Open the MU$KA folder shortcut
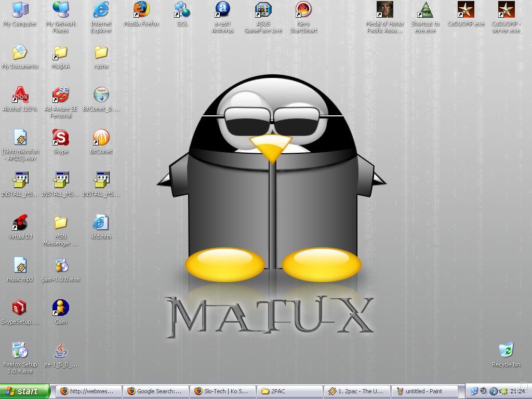The image size is (532, 399). [x=61, y=57]
